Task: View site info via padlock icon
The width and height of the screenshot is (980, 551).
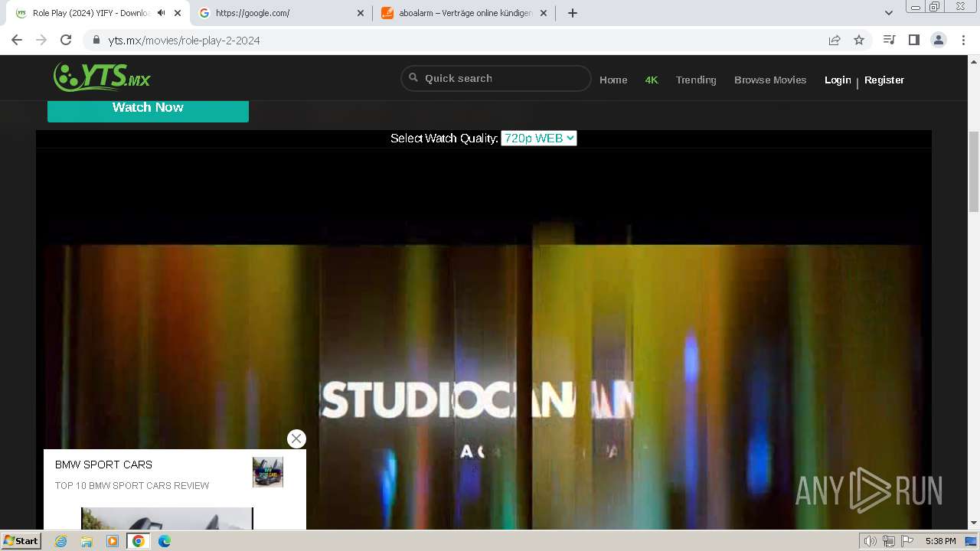Action: 96,40
